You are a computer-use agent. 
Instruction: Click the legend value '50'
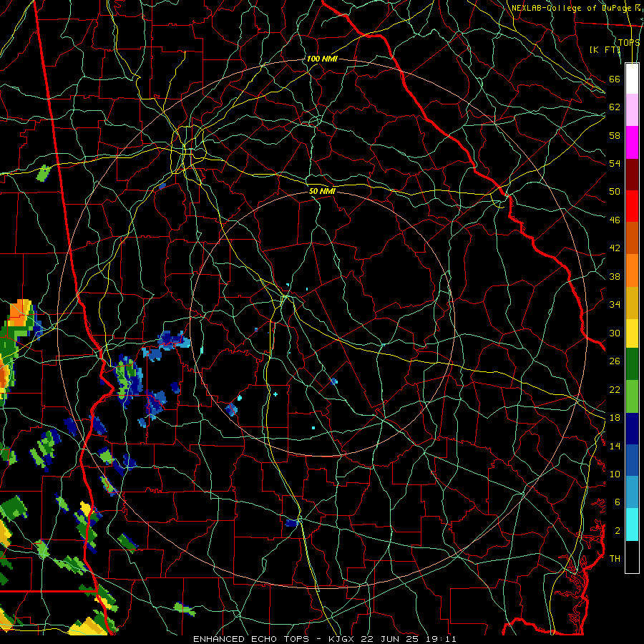click(615, 192)
